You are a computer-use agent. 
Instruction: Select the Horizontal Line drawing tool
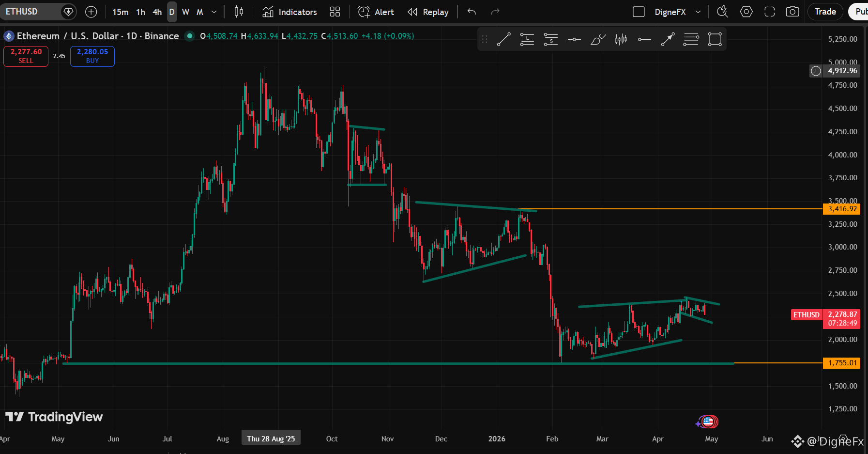point(574,39)
